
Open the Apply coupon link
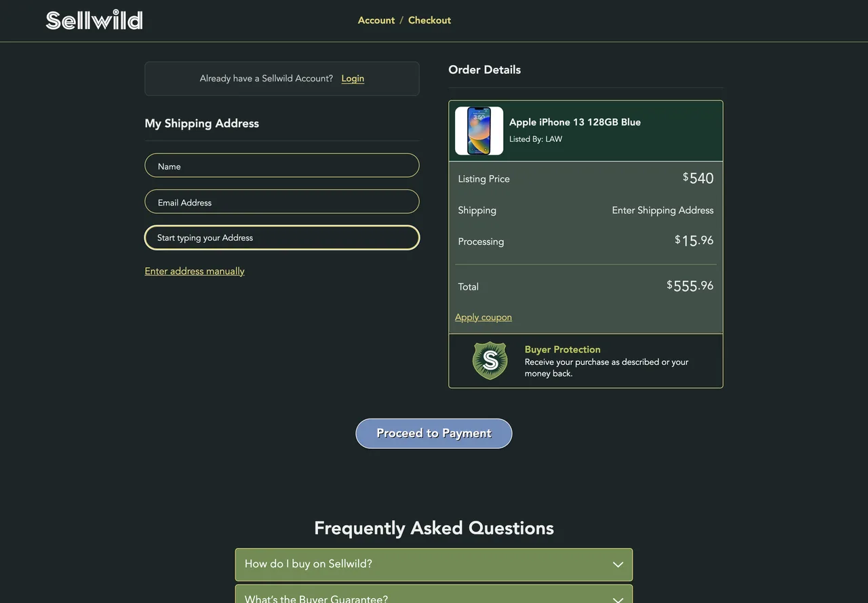pos(484,317)
